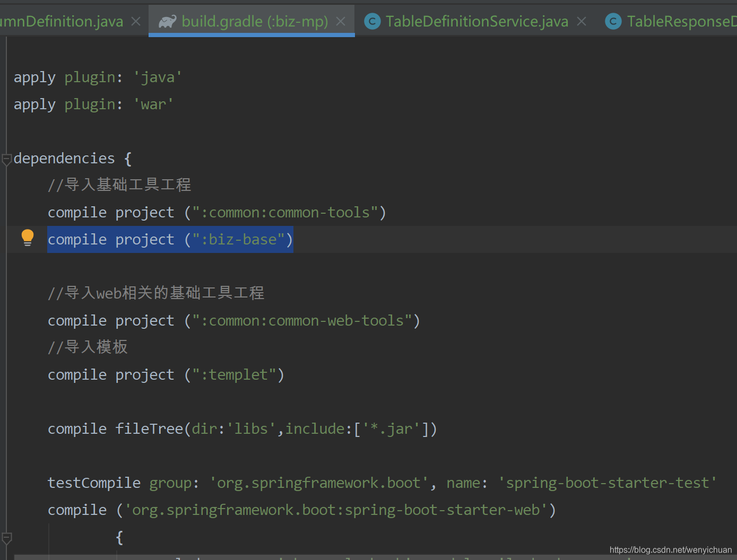The width and height of the screenshot is (737, 560).
Task: Click the testCompile spring-boot-starter-test line
Action: coord(382,483)
